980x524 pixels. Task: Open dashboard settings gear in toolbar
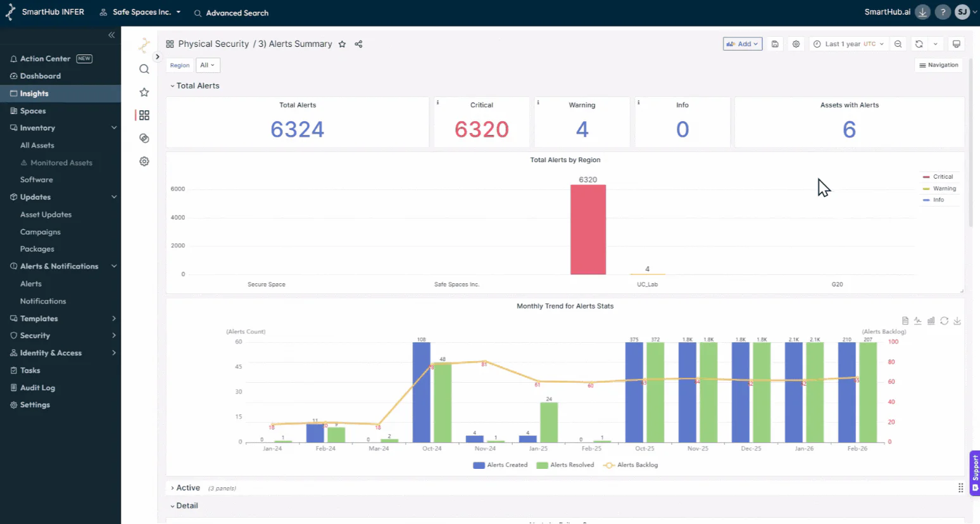point(796,44)
